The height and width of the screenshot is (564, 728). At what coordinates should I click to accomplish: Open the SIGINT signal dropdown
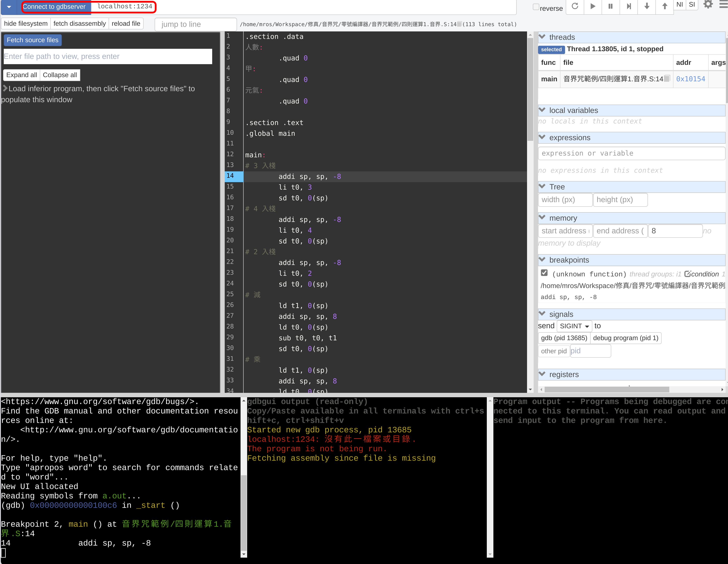point(574,326)
